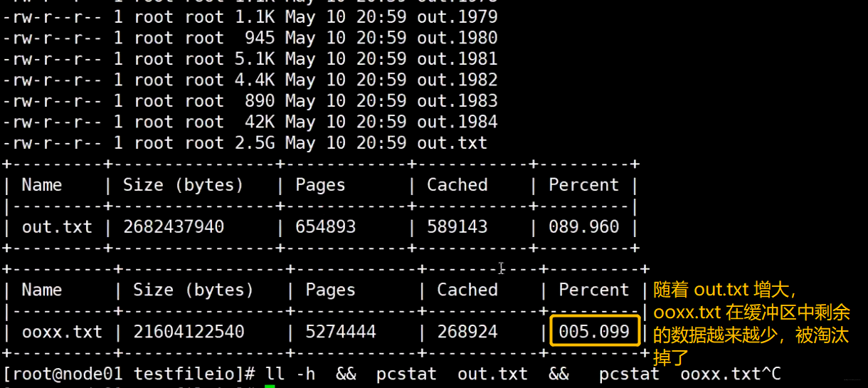Click the 945 file size value
Viewport: 868px width, 388px height.
click(x=260, y=38)
